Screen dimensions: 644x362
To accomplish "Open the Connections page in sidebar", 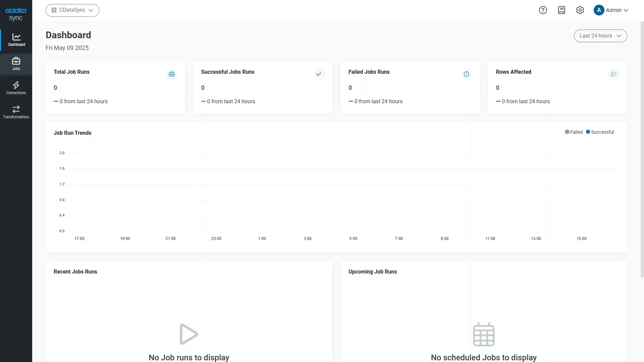I will (16, 88).
